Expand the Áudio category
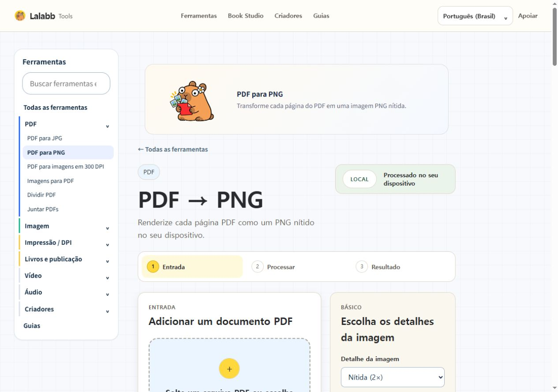Screen dimensions: 558x392 [x=107, y=294]
